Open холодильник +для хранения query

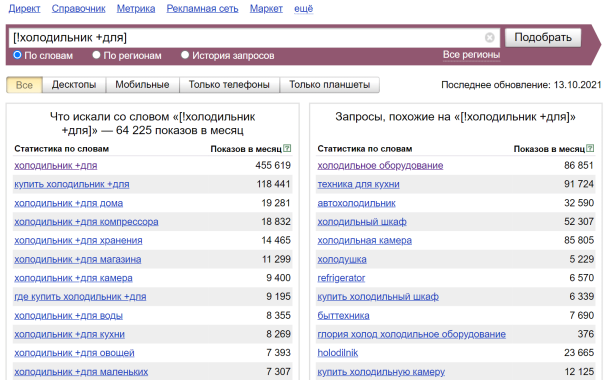(x=78, y=240)
